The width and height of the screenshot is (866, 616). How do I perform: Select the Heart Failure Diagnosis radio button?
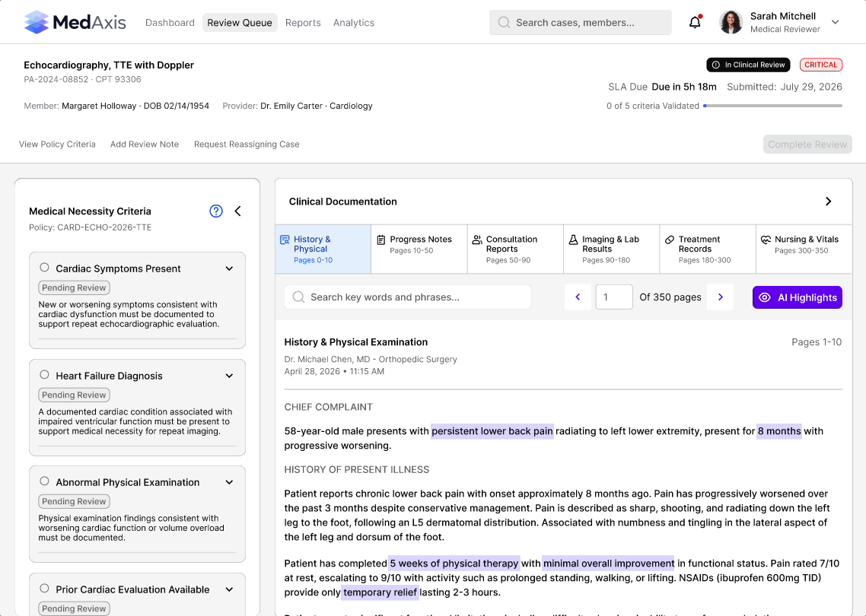click(44, 374)
